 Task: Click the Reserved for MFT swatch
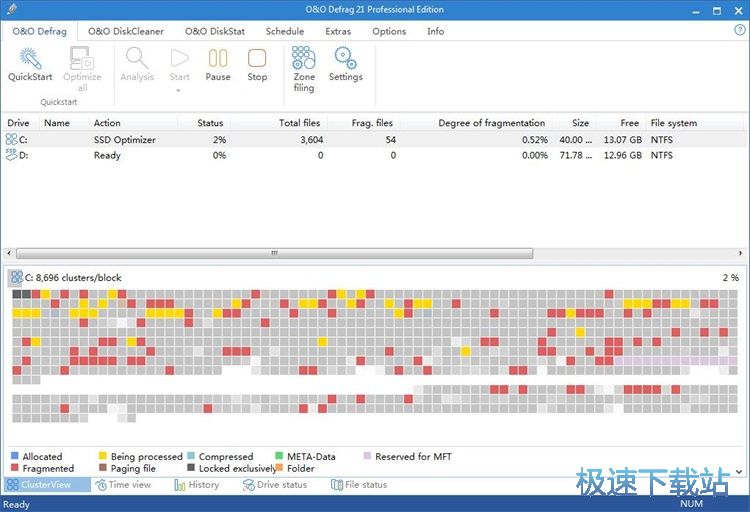point(367,456)
